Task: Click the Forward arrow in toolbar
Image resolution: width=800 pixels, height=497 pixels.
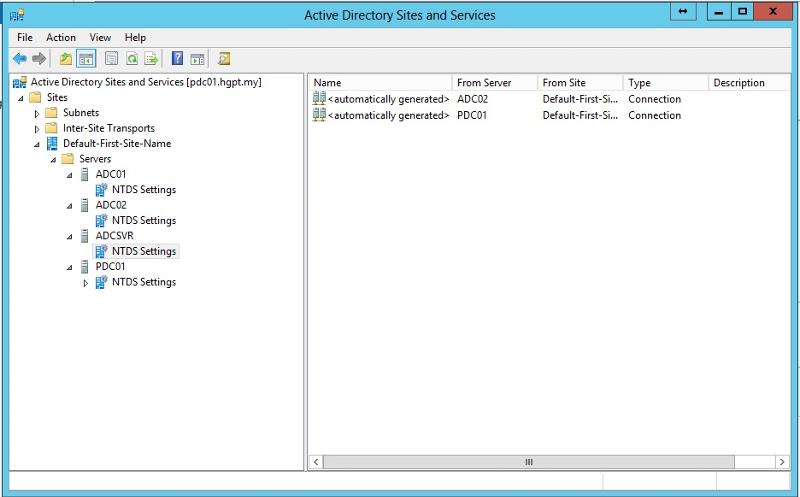Action: coord(39,59)
